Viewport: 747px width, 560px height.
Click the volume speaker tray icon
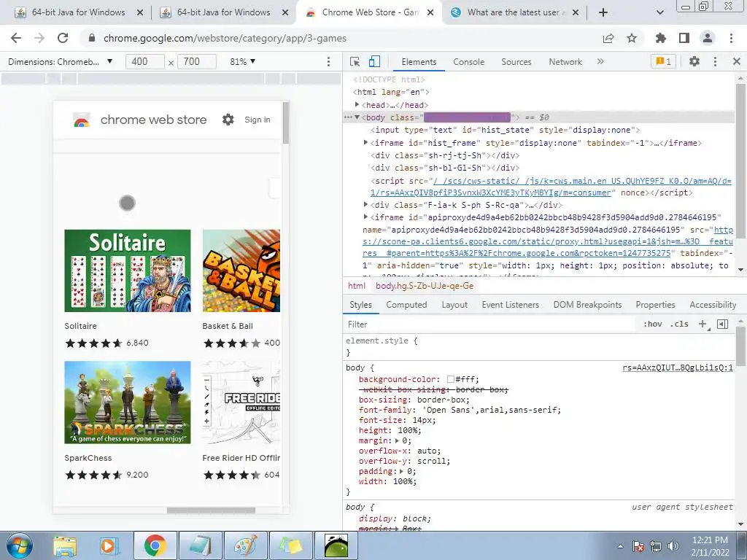point(673,546)
